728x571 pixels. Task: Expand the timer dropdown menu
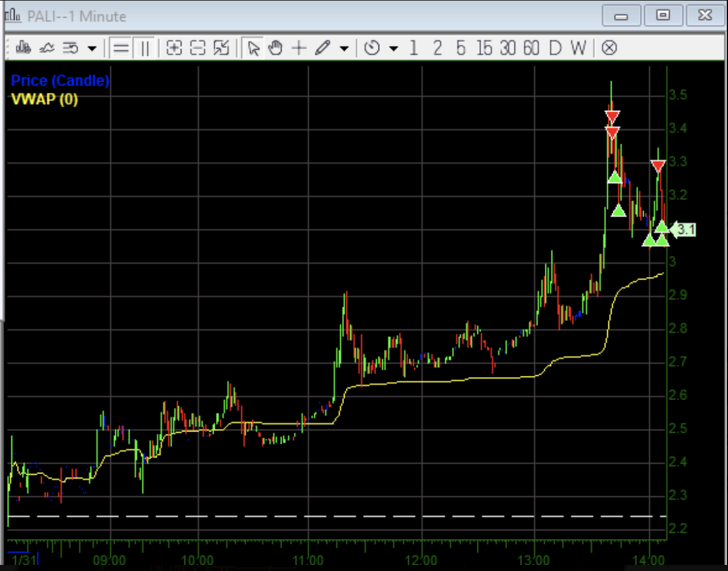[x=393, y=48]
